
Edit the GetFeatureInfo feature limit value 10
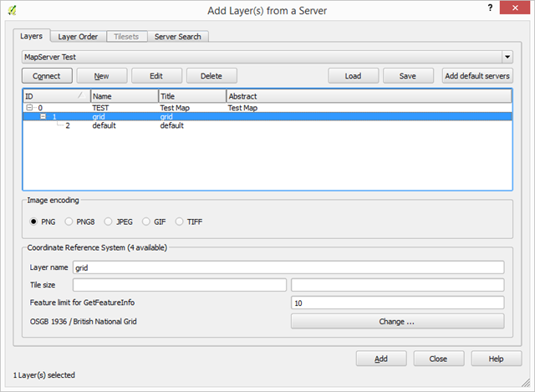398,303
